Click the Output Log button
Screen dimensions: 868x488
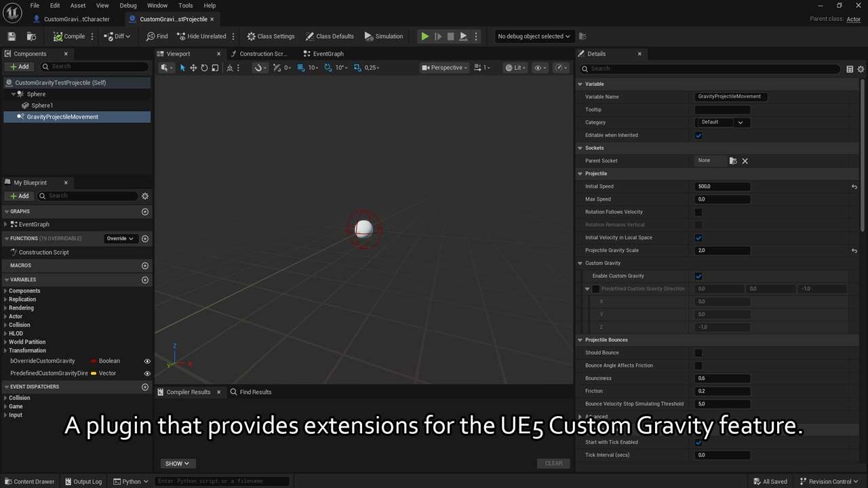click(x=83, y=481)
